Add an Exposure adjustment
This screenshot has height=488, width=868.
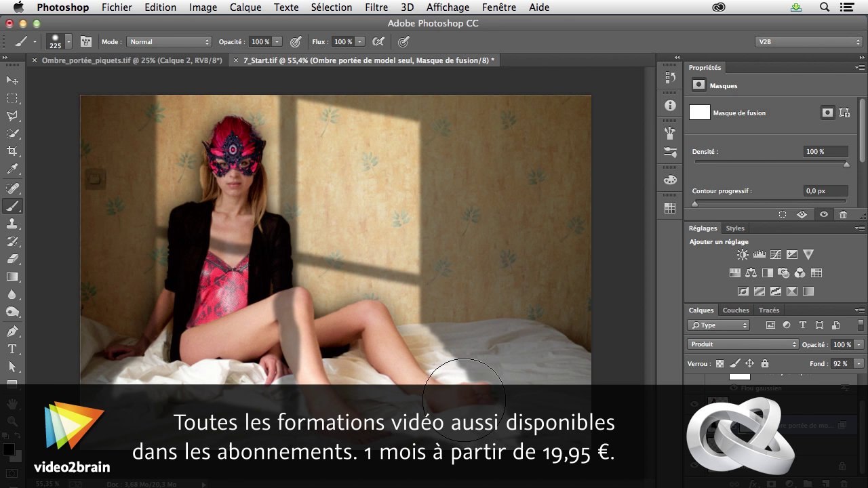coord(791,255)
